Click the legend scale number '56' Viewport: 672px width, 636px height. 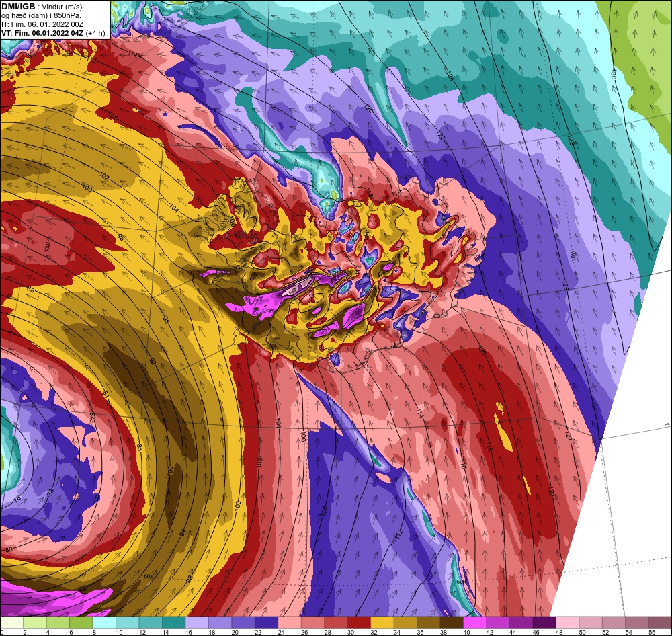click(x=652, y=632)
